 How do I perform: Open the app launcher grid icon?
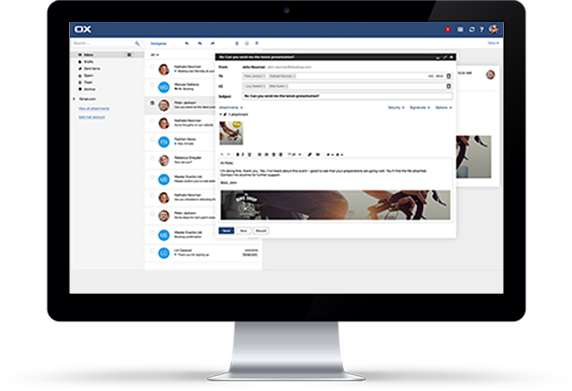[x=460, y=30]
